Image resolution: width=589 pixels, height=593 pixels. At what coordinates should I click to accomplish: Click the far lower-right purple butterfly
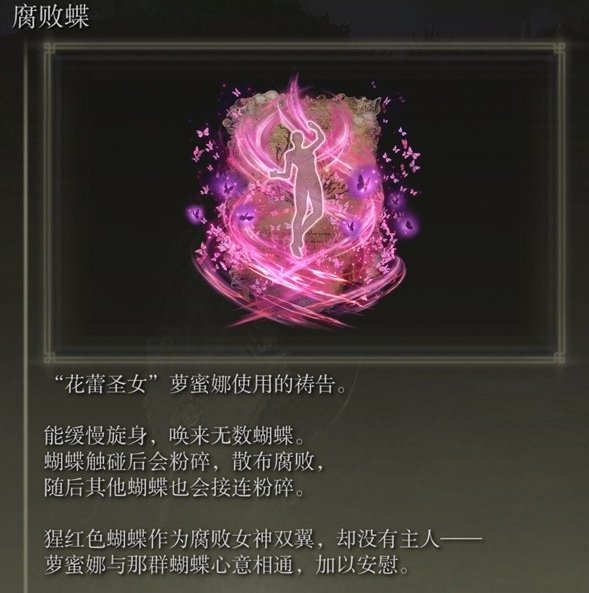(407, 224)
